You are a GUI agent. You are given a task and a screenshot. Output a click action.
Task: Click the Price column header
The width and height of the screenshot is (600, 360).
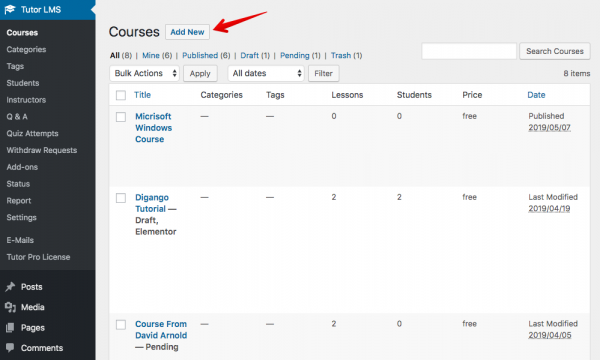472,95
